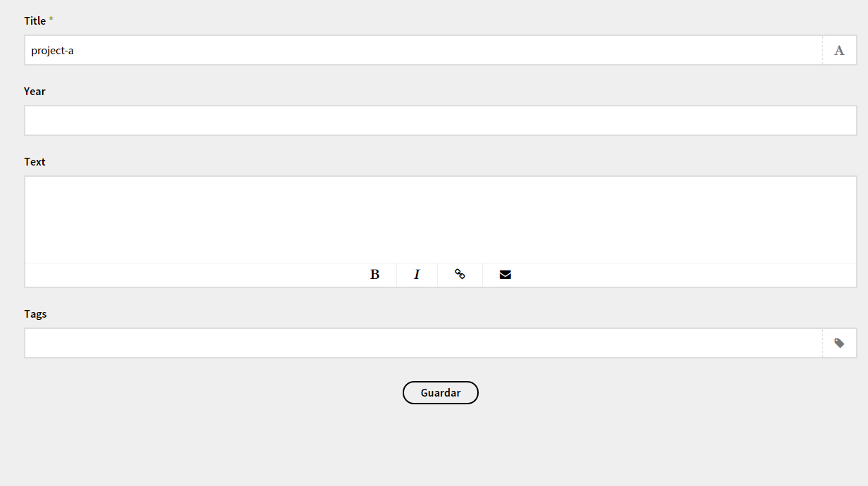Focus the Tags input field

click(x=422, y=343)
